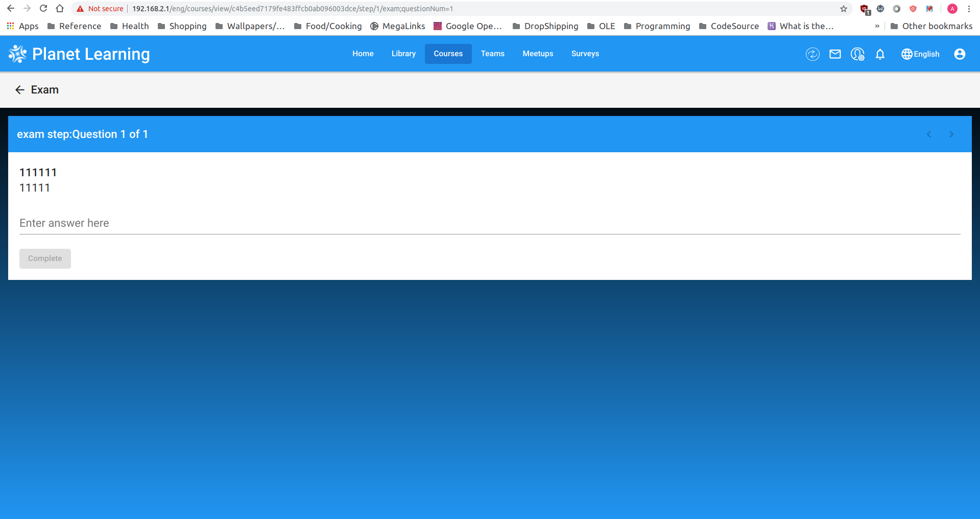The height and width of the screenshot is (519, 980).
Task: Click the back arrow next to Exam
Action: [x=19, y=89]
